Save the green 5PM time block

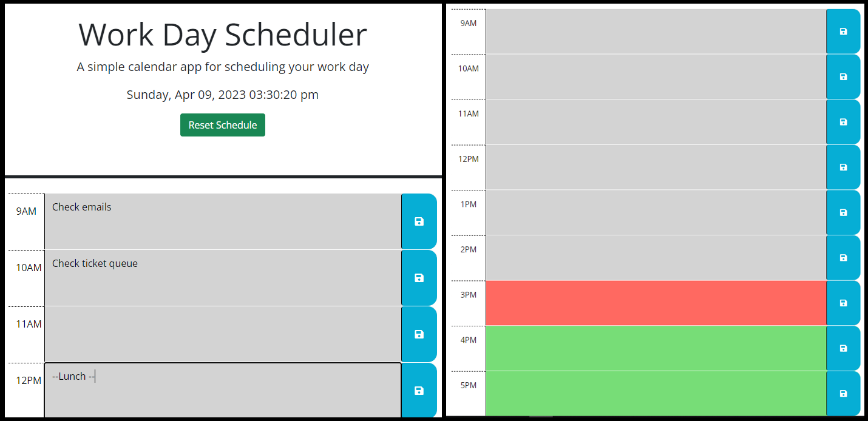tap(843, 393)
